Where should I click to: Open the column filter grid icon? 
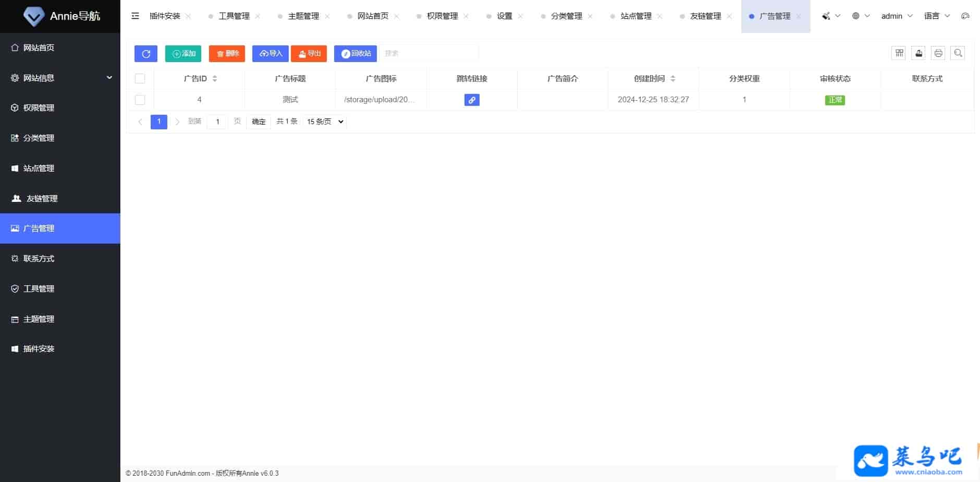(x=899, y=53)
